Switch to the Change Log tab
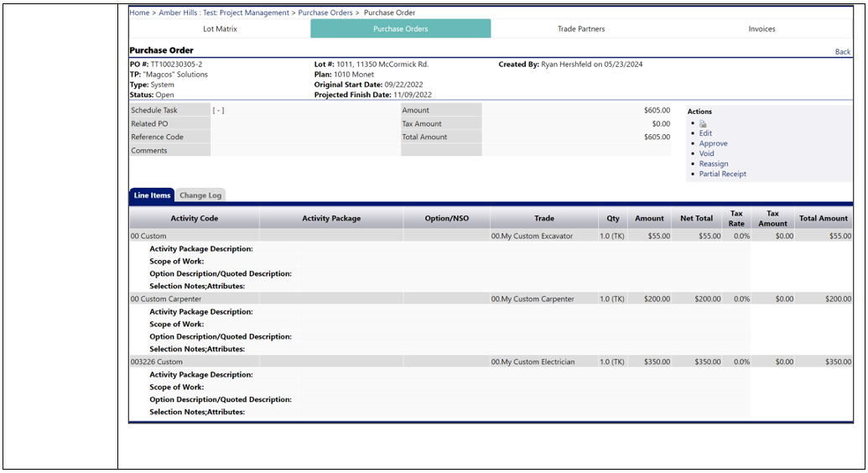This screenshot has height=473, width=868. (x=200, y=195)
